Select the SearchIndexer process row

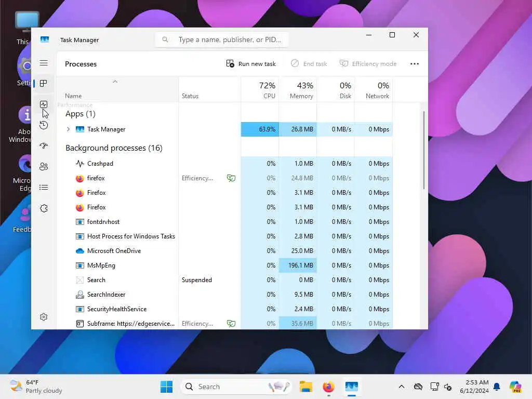(x=224, y=295)
